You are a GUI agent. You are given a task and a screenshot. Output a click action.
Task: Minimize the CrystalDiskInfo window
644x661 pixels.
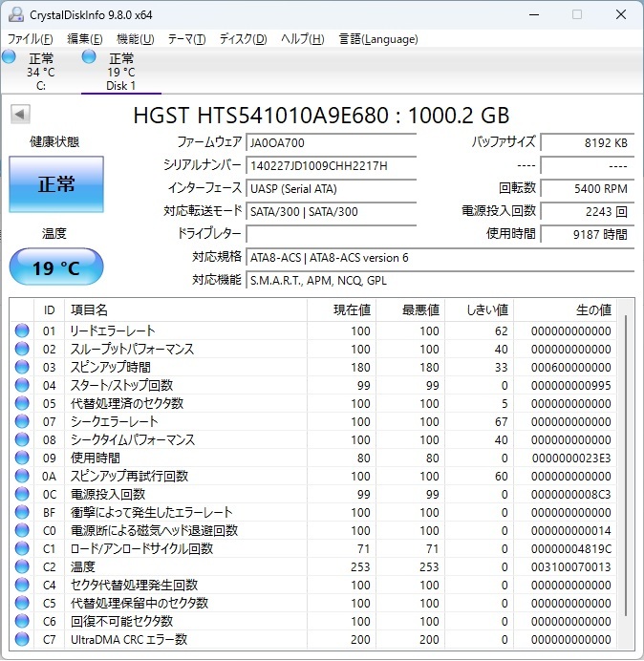[534, 14]
